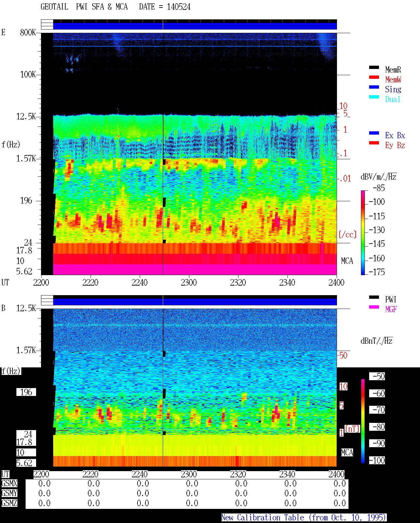Click the plot title GEOTAIL PWI SFA & MCA
Screen dimensions: 420x523
[84, 7]
